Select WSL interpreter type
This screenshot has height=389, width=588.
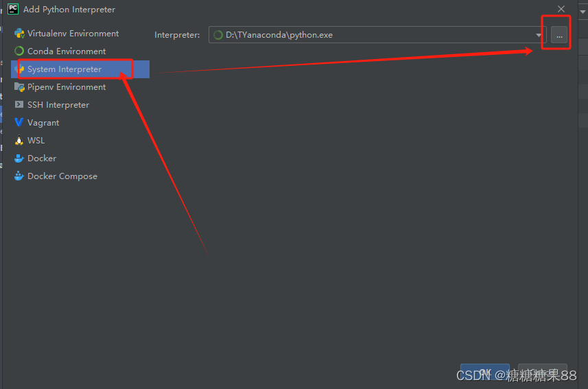[x=80, y=140]
